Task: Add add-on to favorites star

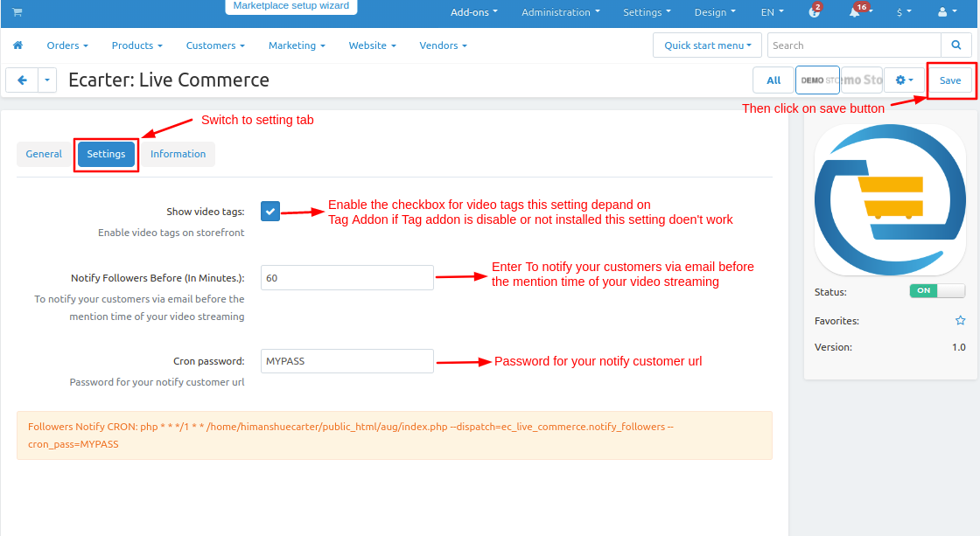Action: [x=960, y=321]
